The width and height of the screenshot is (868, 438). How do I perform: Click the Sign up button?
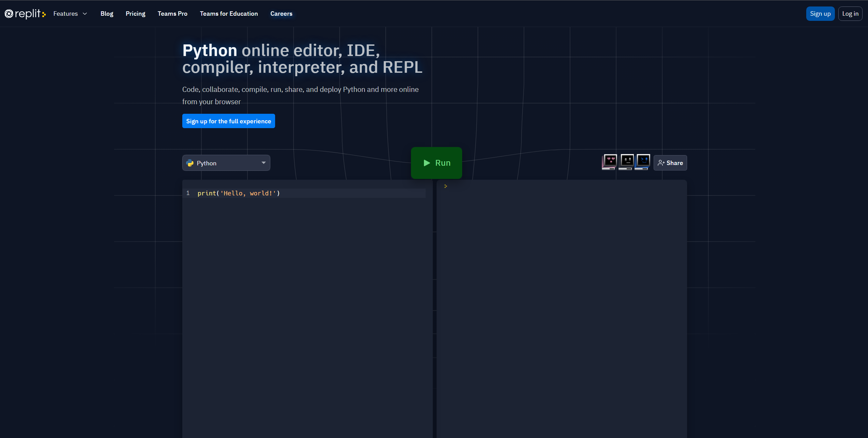[820, 14]
